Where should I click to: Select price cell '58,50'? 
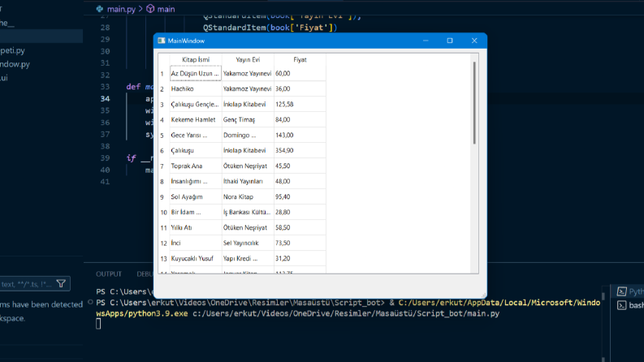300,227
